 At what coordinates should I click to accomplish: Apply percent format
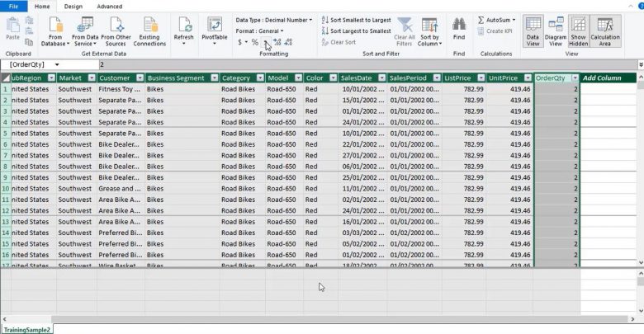point(254,42)
